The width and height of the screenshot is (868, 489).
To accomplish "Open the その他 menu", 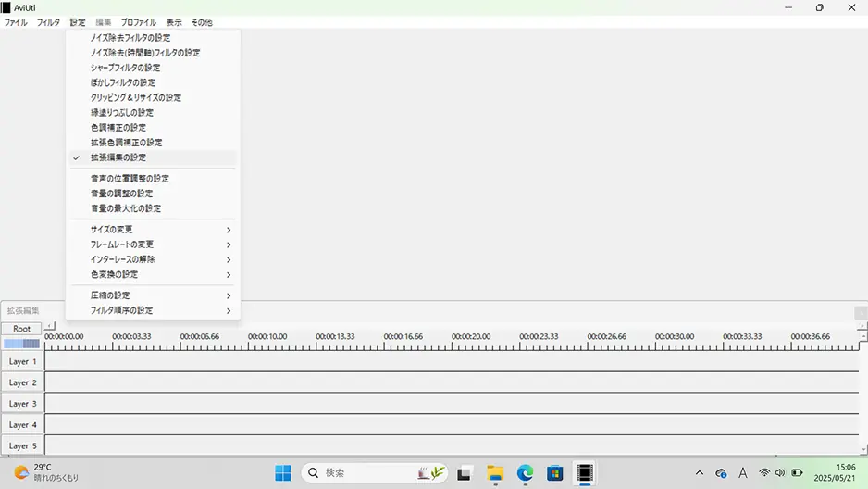I will pos(202,22).
